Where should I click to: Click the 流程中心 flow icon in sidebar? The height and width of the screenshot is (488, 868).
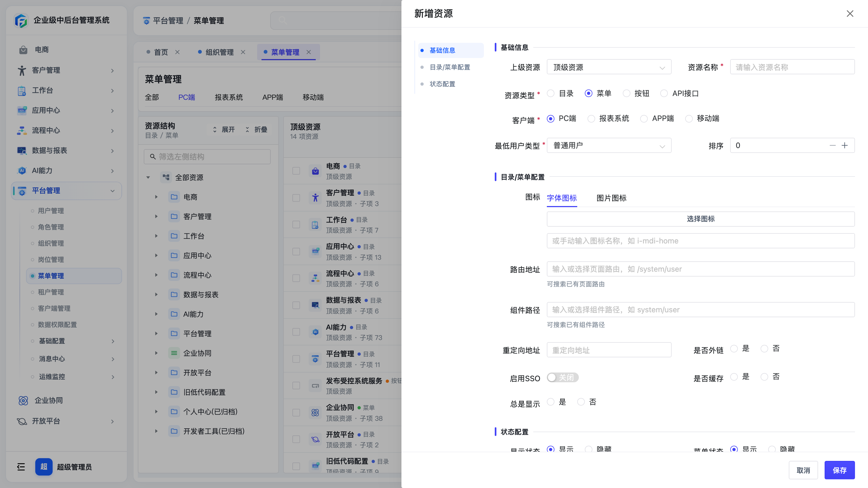22,131
